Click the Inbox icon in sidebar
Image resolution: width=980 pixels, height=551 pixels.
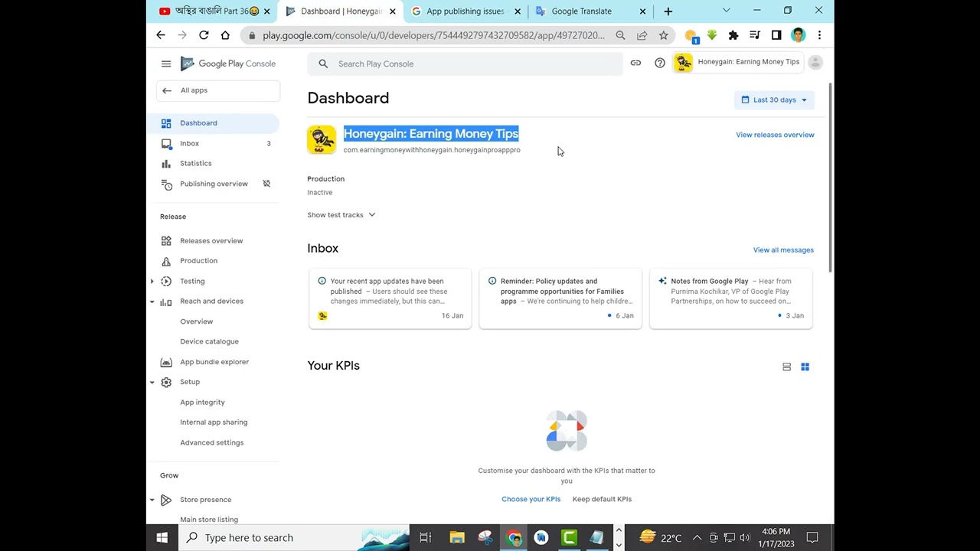(166, 144)
